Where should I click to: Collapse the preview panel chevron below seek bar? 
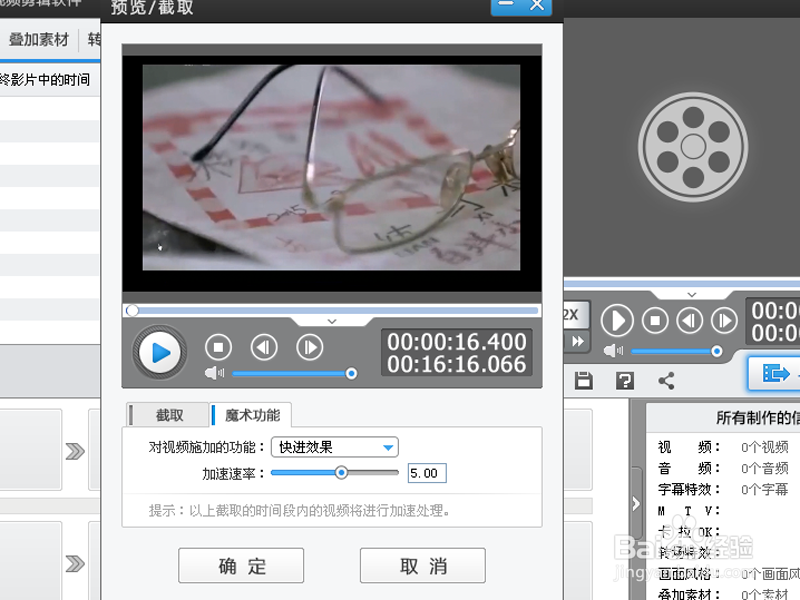tap(332, 321)
